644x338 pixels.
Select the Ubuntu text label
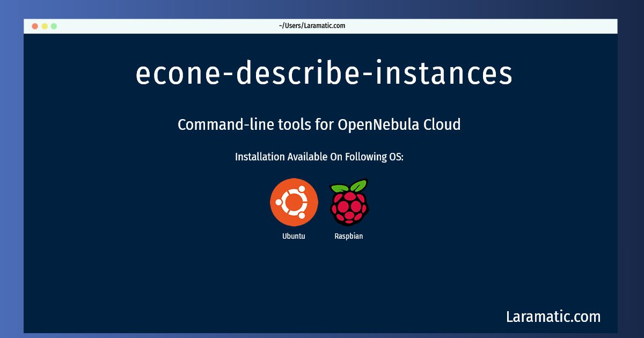(294, 236)
